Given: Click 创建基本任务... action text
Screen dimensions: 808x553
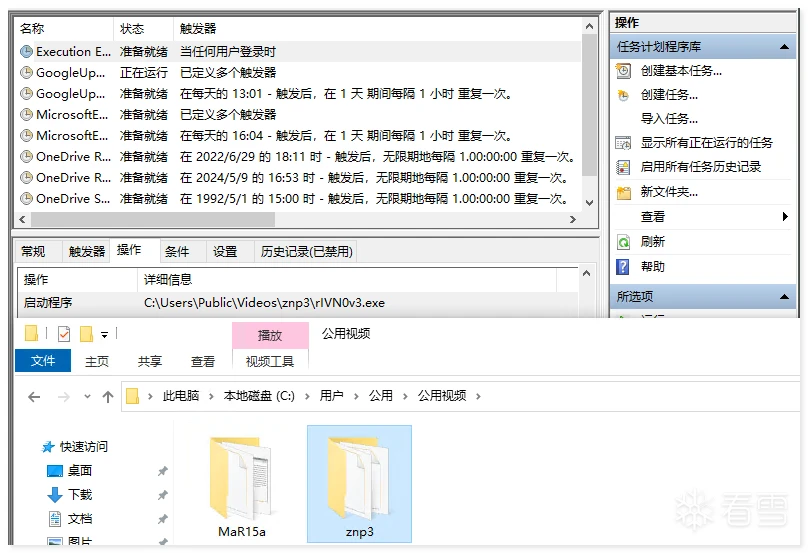Looking at the screenshot, I should [x=681, y=71].
